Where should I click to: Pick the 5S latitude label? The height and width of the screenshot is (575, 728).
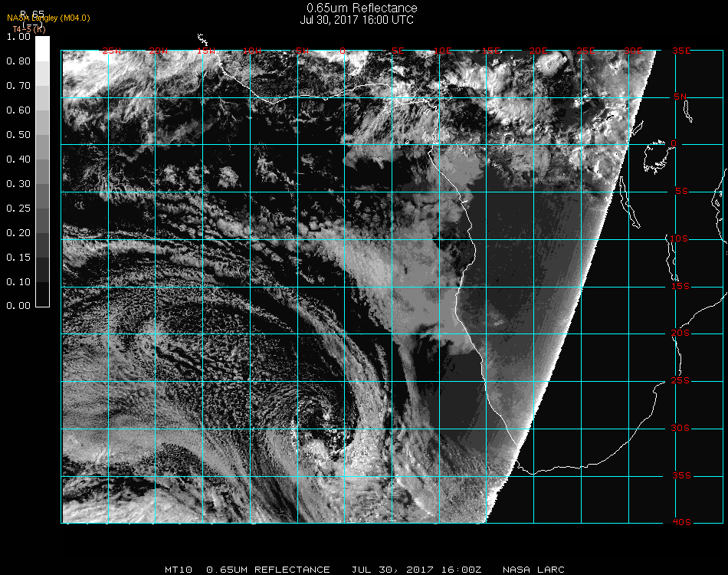[681, 192]
